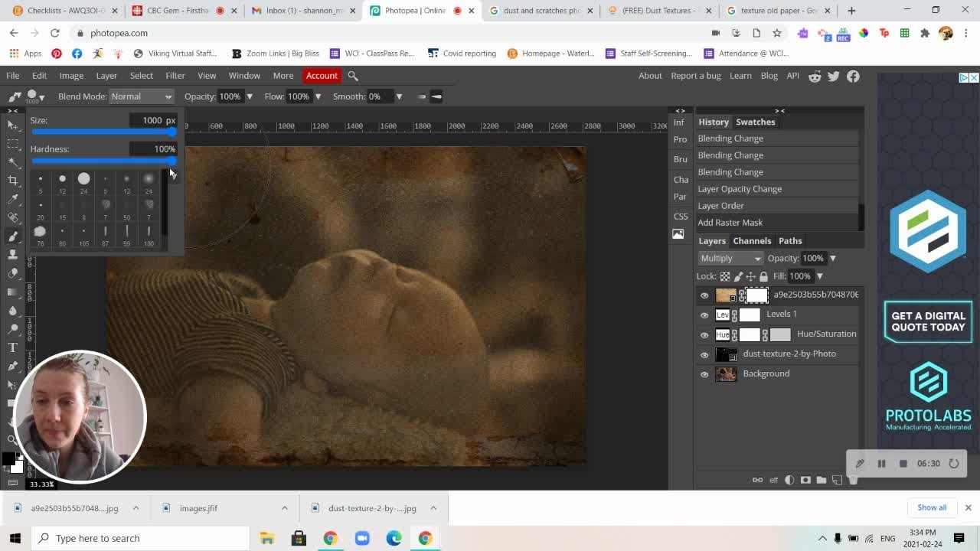Click the brush Size value field

(152, 120)
